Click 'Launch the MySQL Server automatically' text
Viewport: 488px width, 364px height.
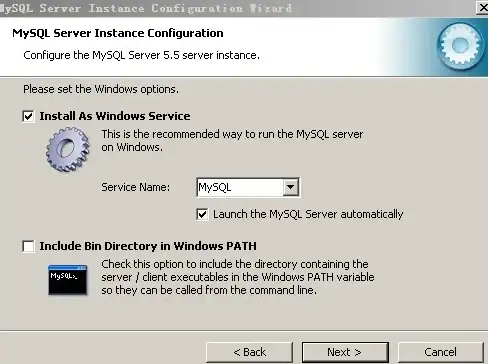point(308,214)
